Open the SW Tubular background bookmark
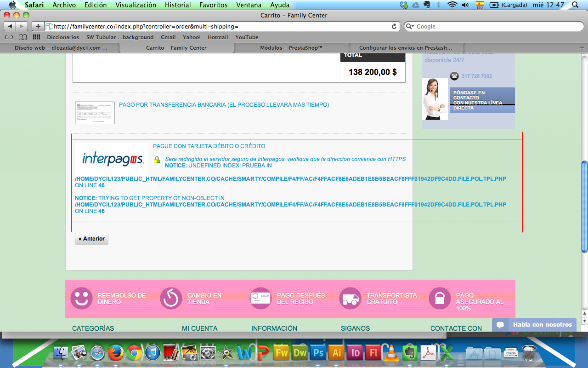The height and width of the screenshot is (368, 588). (120, 37)
